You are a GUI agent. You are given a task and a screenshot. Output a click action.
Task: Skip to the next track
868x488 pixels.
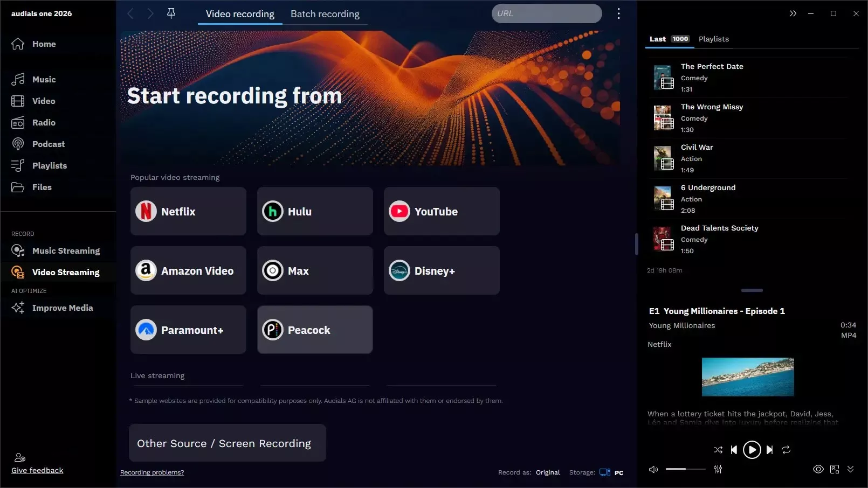[x=770, y=450]
